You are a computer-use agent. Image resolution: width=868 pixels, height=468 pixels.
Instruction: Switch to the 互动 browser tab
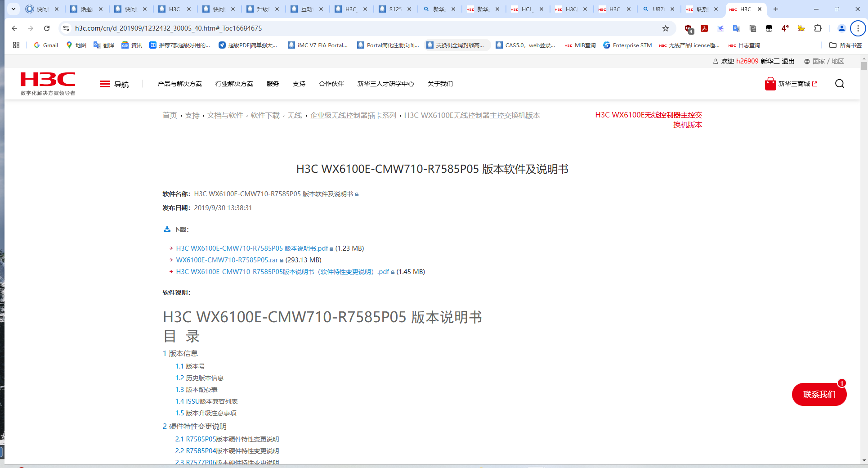(307, 9)
